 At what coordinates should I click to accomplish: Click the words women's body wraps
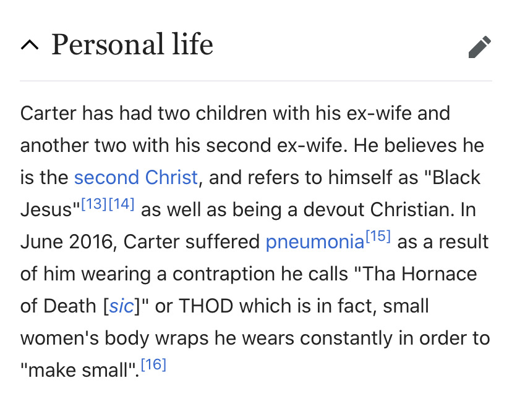point(114,338)
